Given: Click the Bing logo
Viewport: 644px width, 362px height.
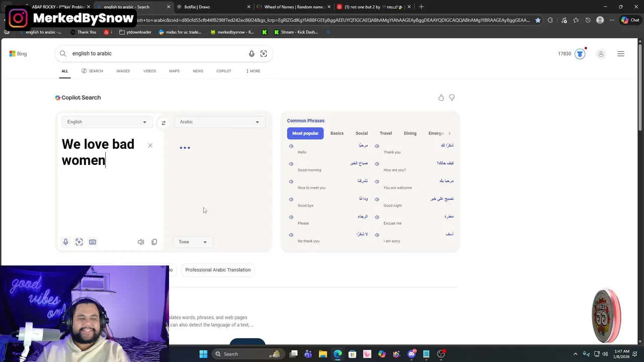Looking at the screenshot, I should [x=18, y=54].
